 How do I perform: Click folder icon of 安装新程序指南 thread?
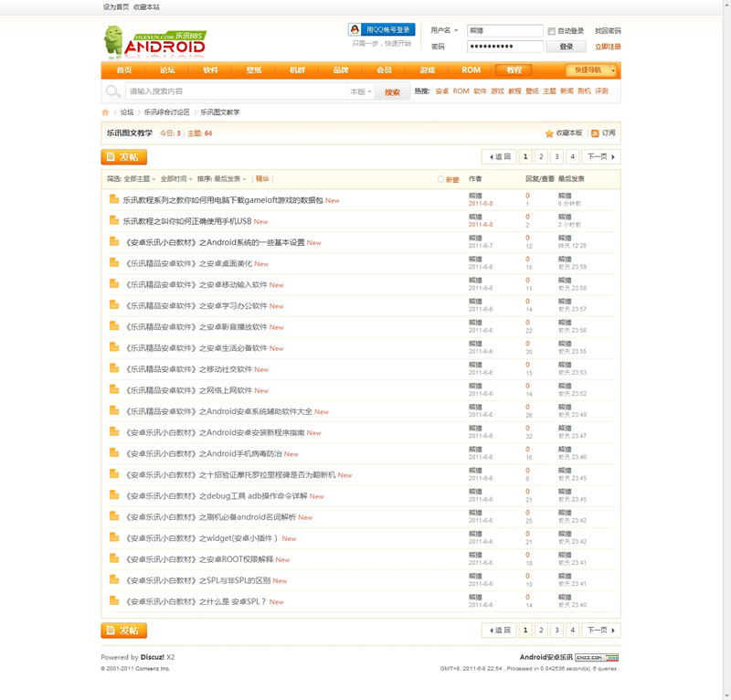[113, 431]
